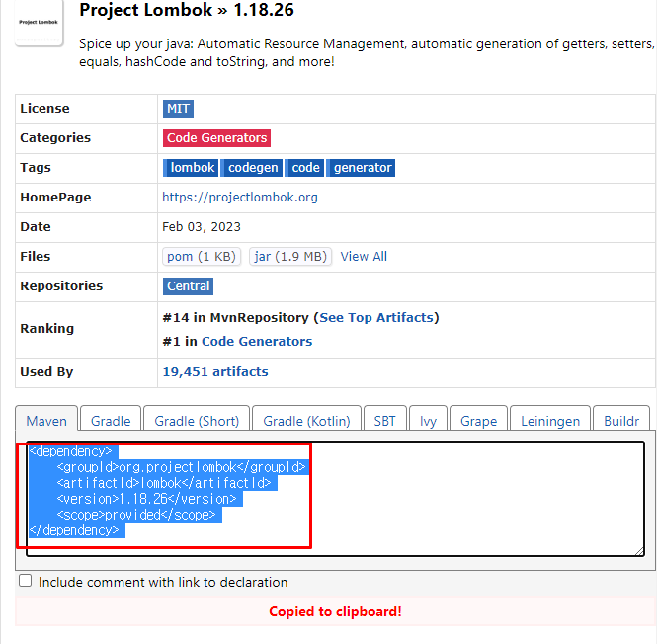Select the codegen tag
This screenshot has width=657, height=644.
pyautogui.click(x=252, y=168)
